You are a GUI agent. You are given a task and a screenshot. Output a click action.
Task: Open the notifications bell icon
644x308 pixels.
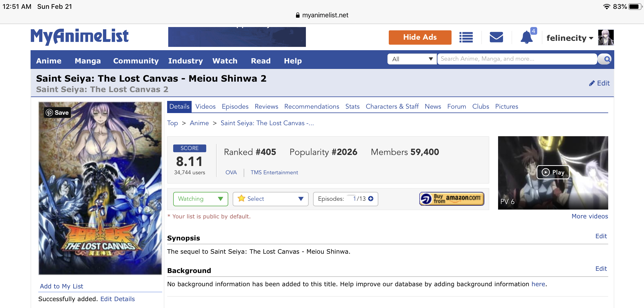coord(526,37)
